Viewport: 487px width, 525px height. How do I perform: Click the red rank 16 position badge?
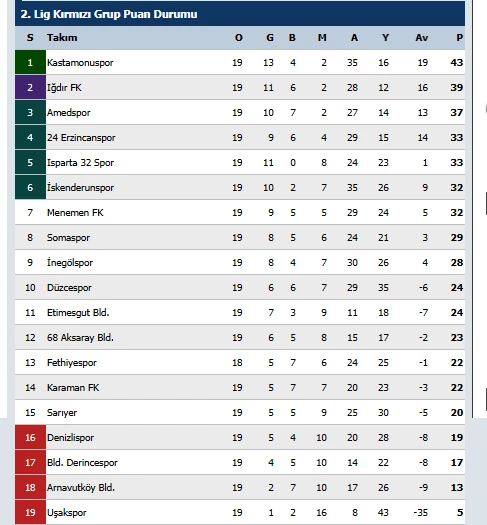(x=30, y=437)
